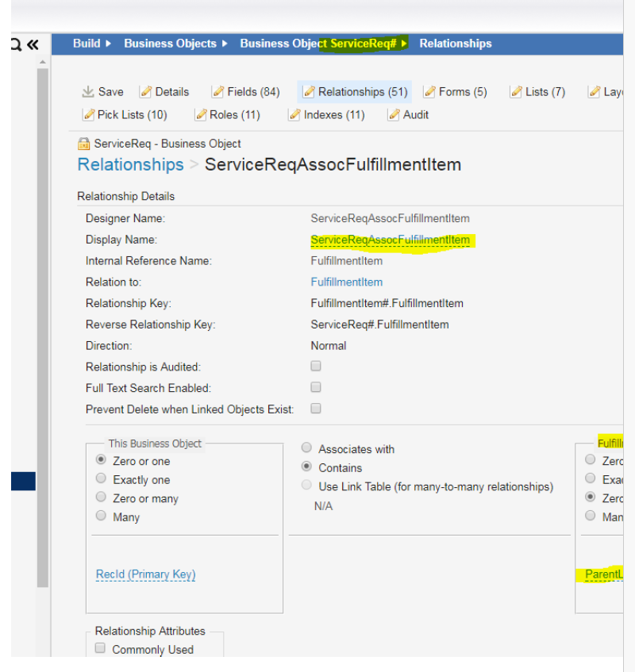Click the left sidebar vertical scrollbar
The width and height of the screenshot is (635, 672).
coord(42,328)
